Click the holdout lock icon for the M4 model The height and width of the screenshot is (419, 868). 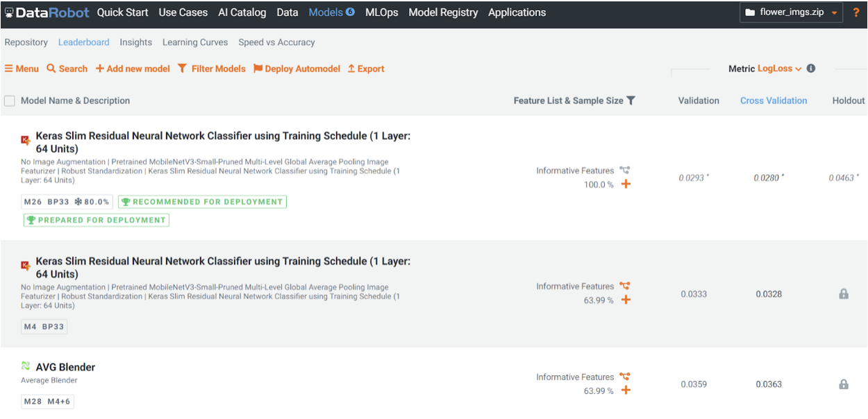click(x=844, y=294)
